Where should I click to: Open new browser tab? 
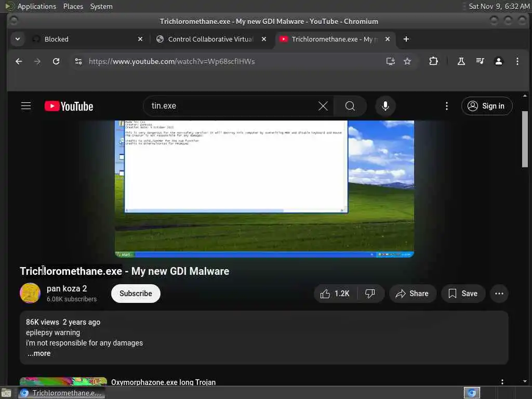tap(406, 39)
